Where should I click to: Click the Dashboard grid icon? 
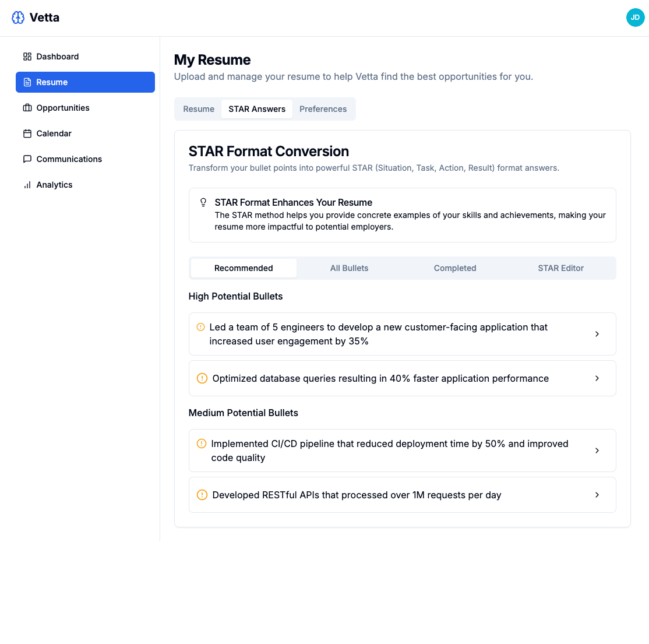click(27, 57)
